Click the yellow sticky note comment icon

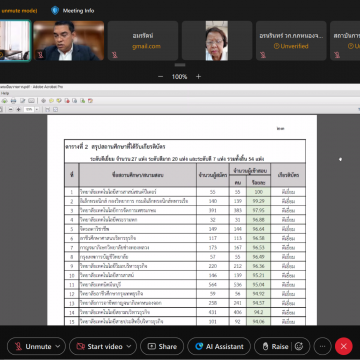pyautogui.click(x=51, y=101)
